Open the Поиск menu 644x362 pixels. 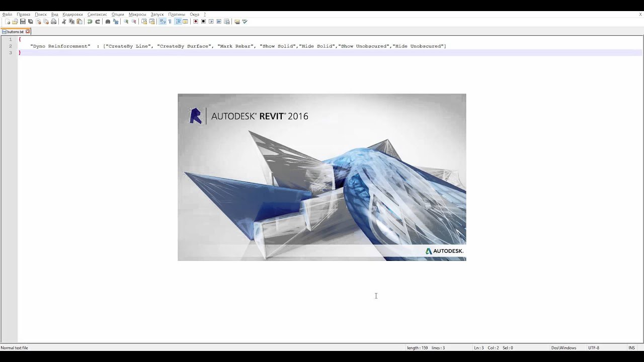[x=41, y=15]
